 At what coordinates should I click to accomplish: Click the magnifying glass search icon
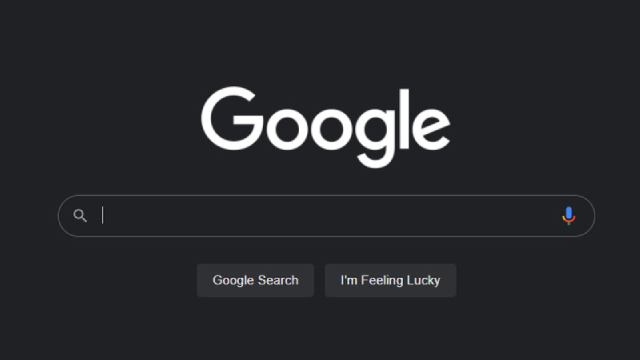click(80, 216)
